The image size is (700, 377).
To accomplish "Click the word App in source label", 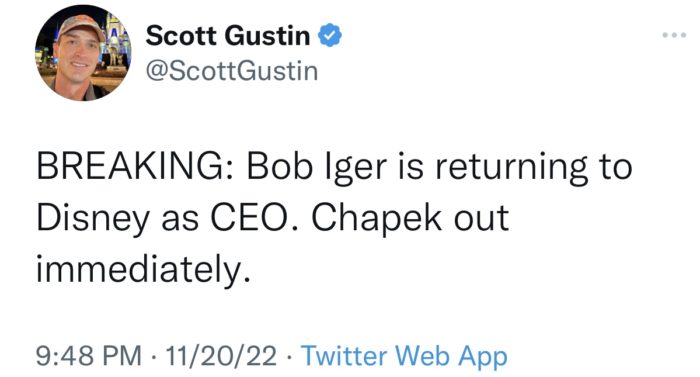I will click(483, 357).
